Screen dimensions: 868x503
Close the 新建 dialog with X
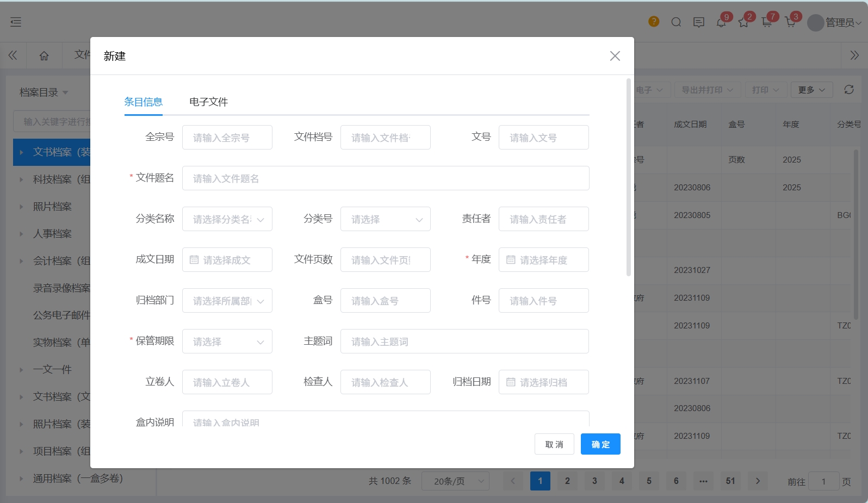point(615,56)
